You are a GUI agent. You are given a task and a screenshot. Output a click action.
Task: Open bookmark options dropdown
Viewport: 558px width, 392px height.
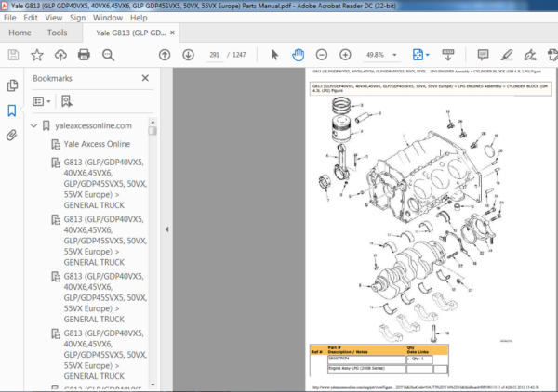pyautogui.click(x=41, y=101)
